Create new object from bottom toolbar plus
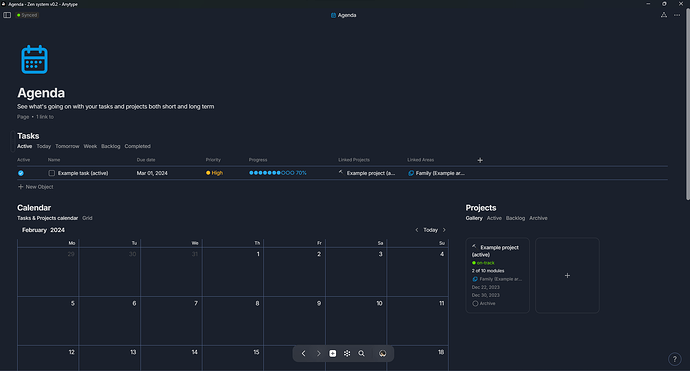Screen dimensions: 690x371 tap(333, 353)
